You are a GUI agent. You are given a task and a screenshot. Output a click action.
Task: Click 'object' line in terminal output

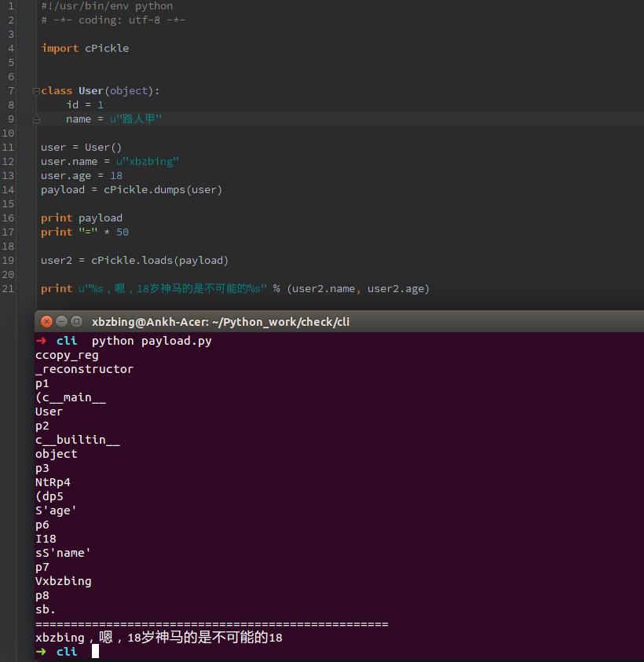pyautogui.click(x=57, y=454)
